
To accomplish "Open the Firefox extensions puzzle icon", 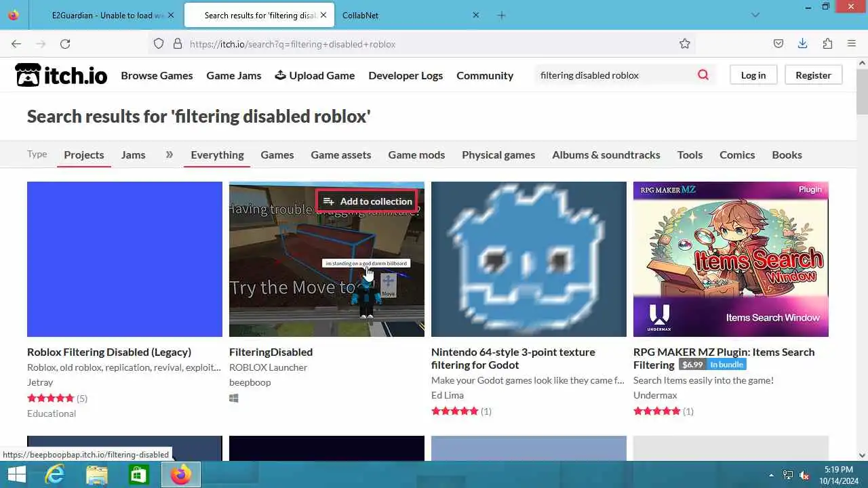I will (x=827, y=44).
